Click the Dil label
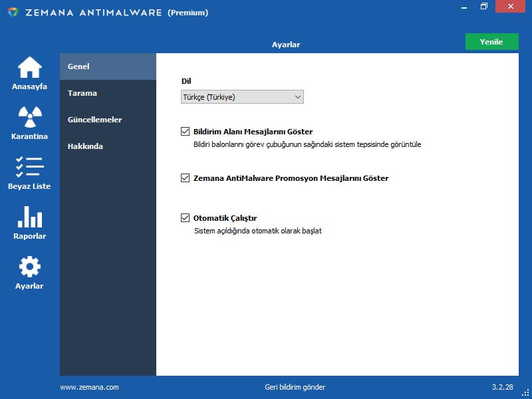This screenshot has width=532, height=399. click(186, 81)
